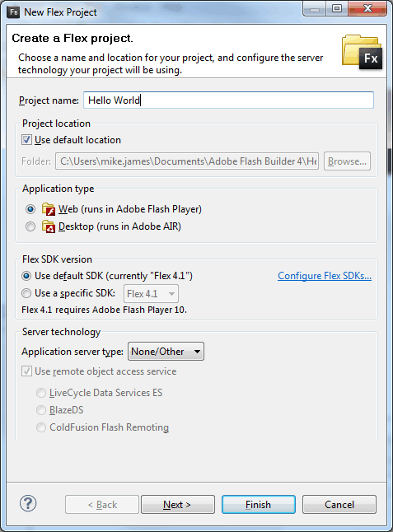
Task: Click the Flash Player web application icon
Action: (x=49, y=209)
